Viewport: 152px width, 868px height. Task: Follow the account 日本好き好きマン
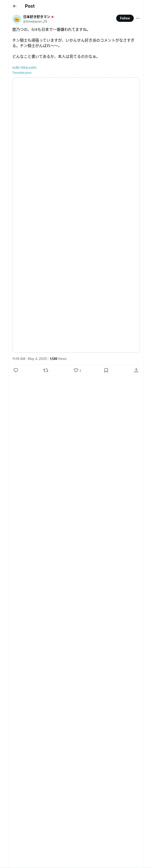tap(125, 18)
